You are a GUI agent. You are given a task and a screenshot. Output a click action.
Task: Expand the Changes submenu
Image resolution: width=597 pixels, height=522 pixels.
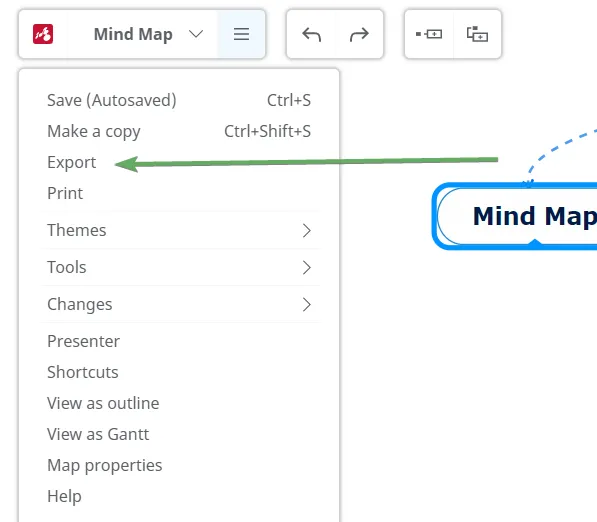pyautogui.click(x=179, y=304)
